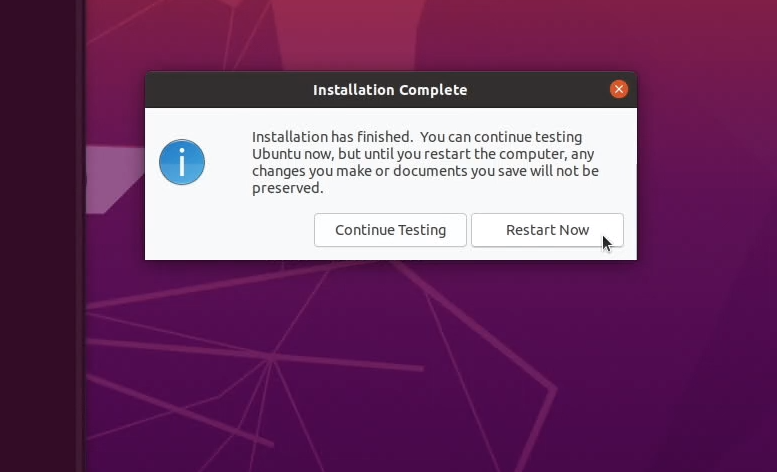Restart the computer now
Viewport: 777px width, 472px height.
[x=547, y=230]
